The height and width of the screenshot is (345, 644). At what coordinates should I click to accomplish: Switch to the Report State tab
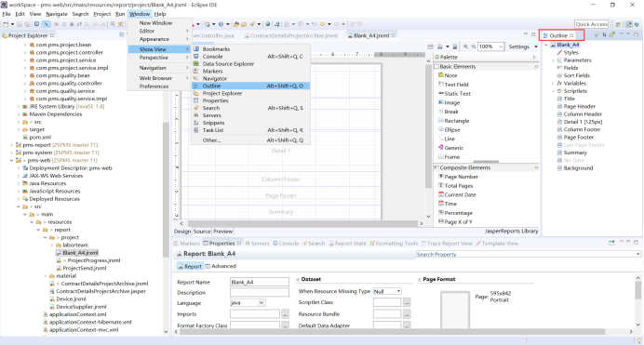click(347, 244)
